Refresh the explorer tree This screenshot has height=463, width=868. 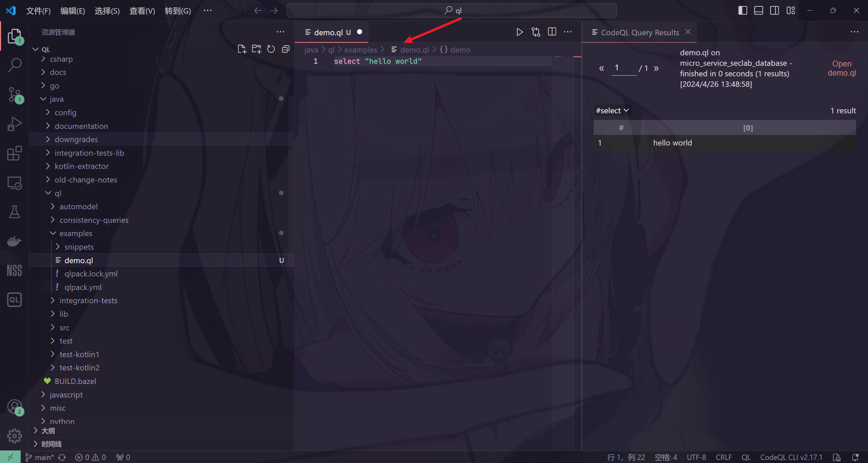click(x=271, y=49)
